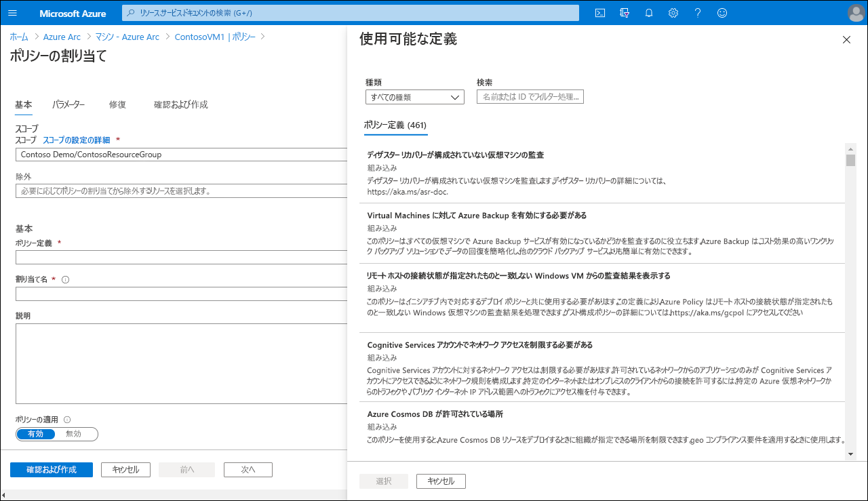Viewport: 868px width, 501px height.
Task: Close the 使用可能な定義 panel
Action: (846, 40)
